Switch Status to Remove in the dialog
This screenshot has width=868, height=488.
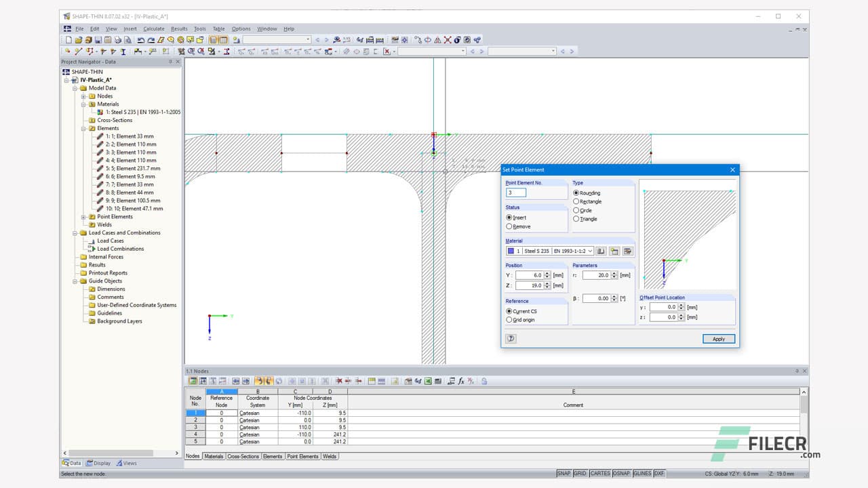[510, 226]
